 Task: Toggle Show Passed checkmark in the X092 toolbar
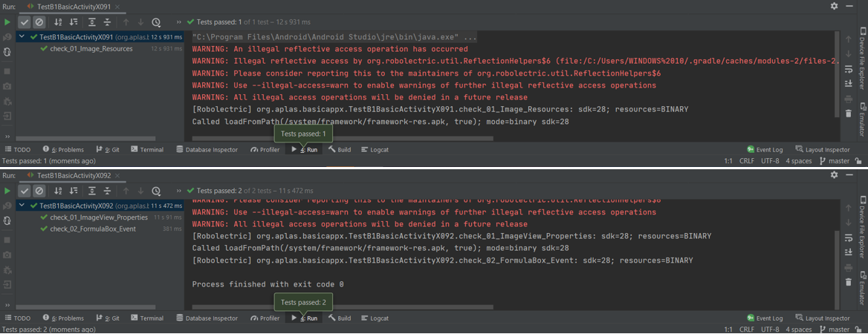(x=25, y=191)
